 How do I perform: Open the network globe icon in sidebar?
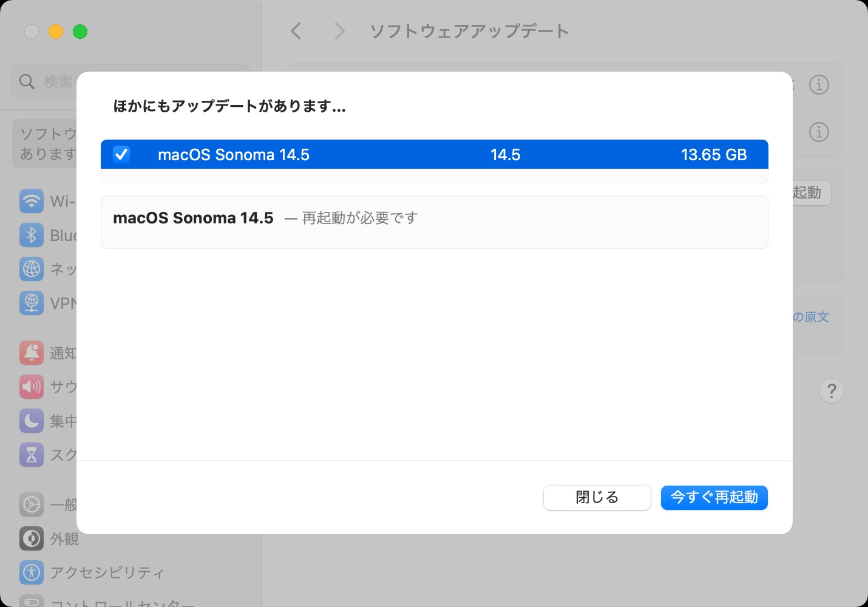point(32,269)
